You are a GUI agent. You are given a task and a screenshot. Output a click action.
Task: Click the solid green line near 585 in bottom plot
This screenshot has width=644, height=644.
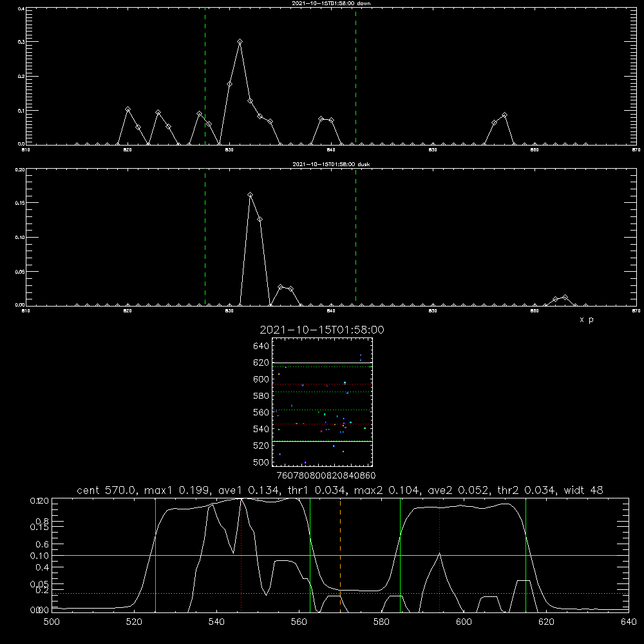[400, 555]
